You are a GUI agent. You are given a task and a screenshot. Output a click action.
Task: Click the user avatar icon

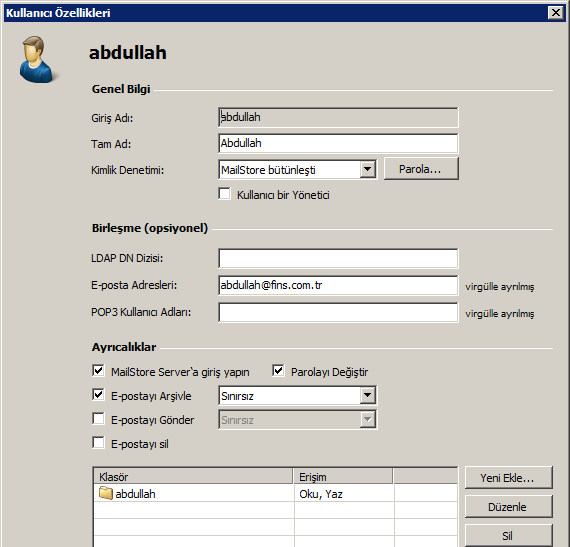[36, 59]
